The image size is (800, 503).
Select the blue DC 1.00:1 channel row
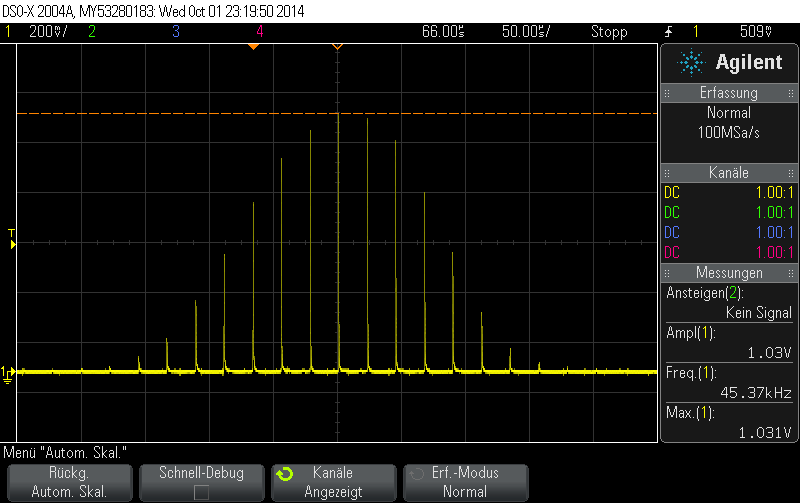(729, 233)
